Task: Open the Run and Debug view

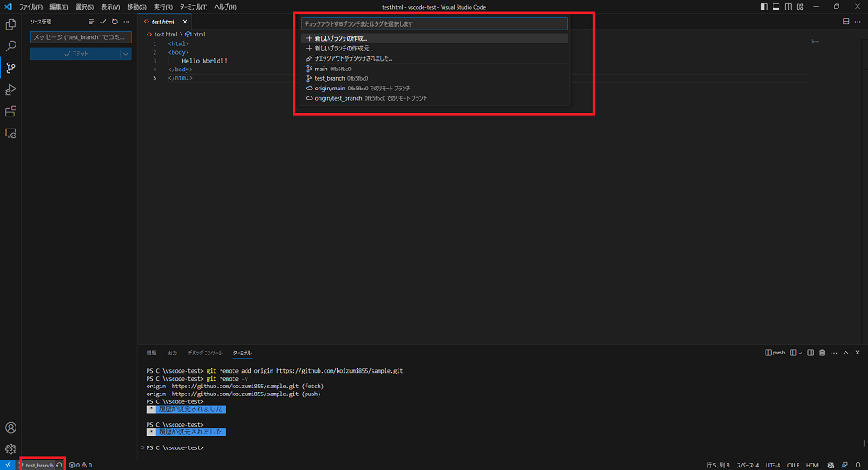Action: pos(11,89)
